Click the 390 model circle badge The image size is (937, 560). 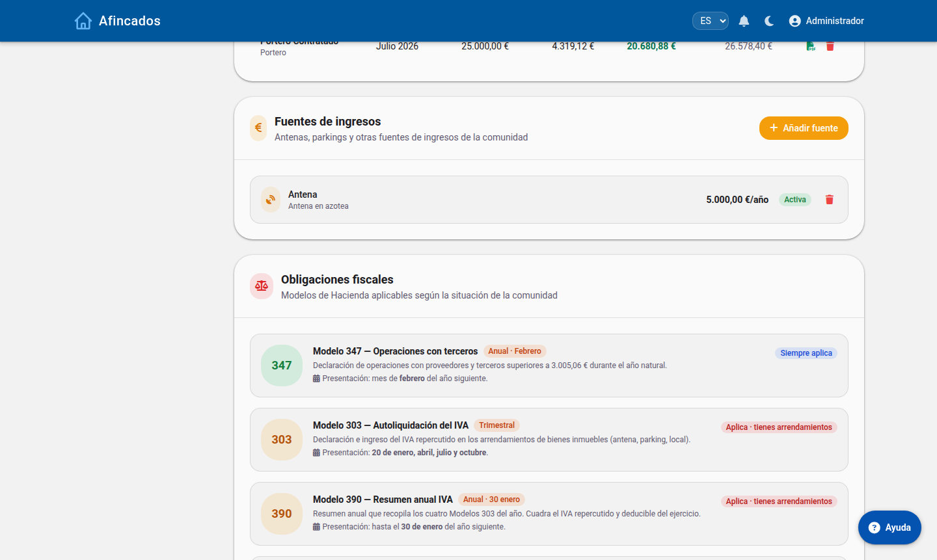pos(282,514)
